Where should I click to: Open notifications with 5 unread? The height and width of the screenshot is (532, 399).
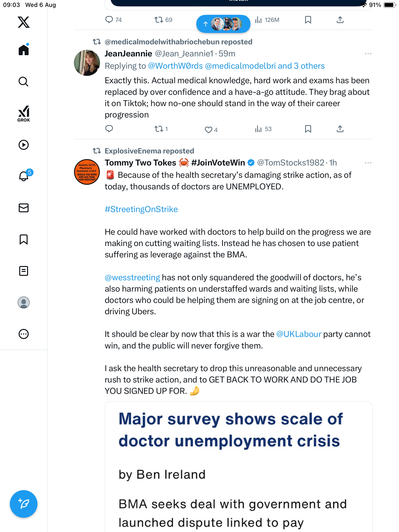tap(24, 176)
